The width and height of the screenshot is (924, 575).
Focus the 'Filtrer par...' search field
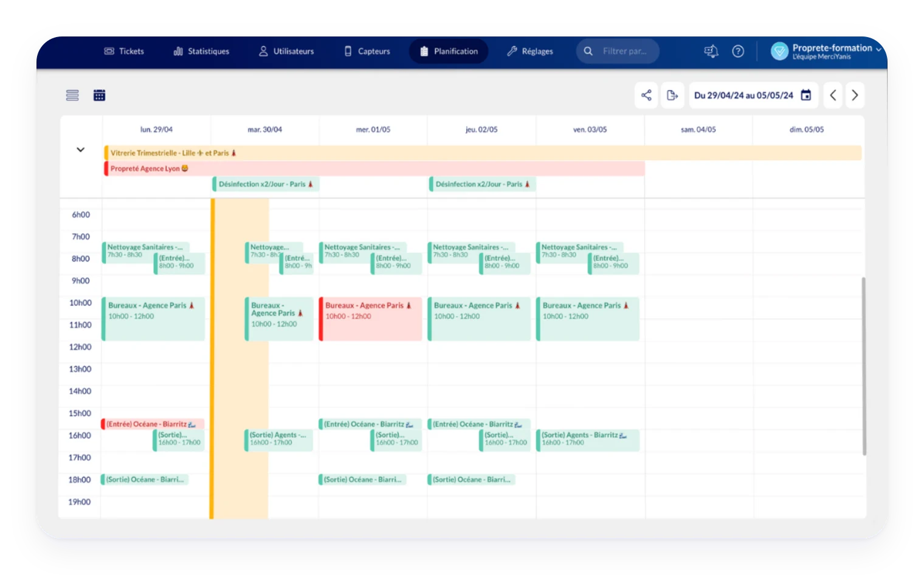(618, 52)
